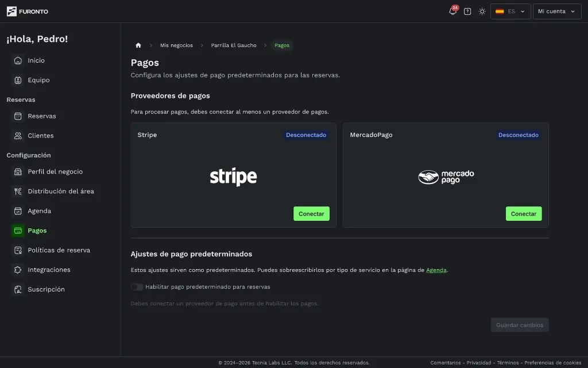Open Preferencias de cookies footer link
This screenshot has height=368, width=588.
tap(553, 363)
